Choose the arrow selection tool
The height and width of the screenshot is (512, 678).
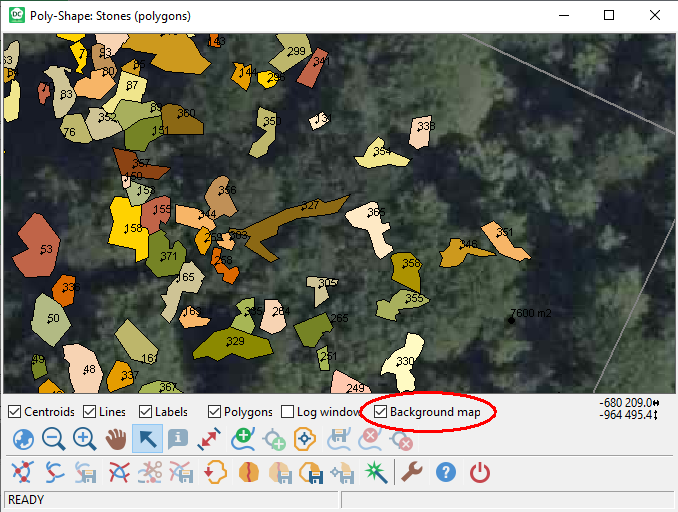(147, 439)
